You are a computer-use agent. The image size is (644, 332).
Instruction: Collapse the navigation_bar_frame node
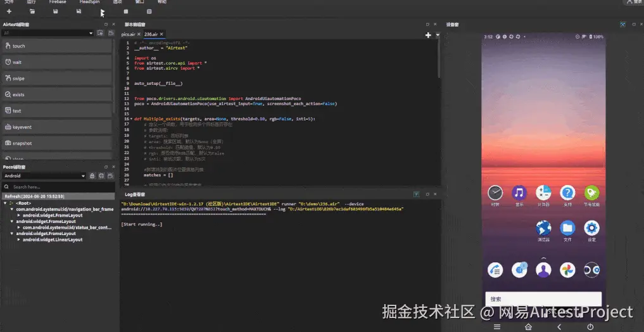coord(12,209)
